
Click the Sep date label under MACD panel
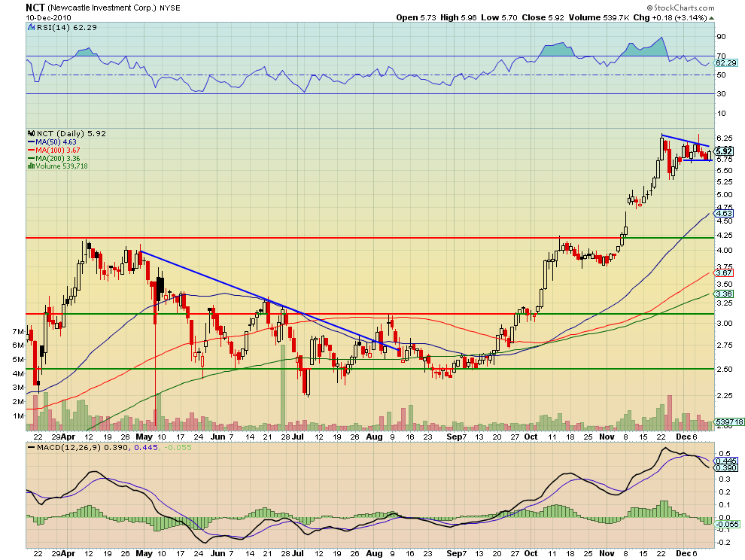click(x=455, y=553)
